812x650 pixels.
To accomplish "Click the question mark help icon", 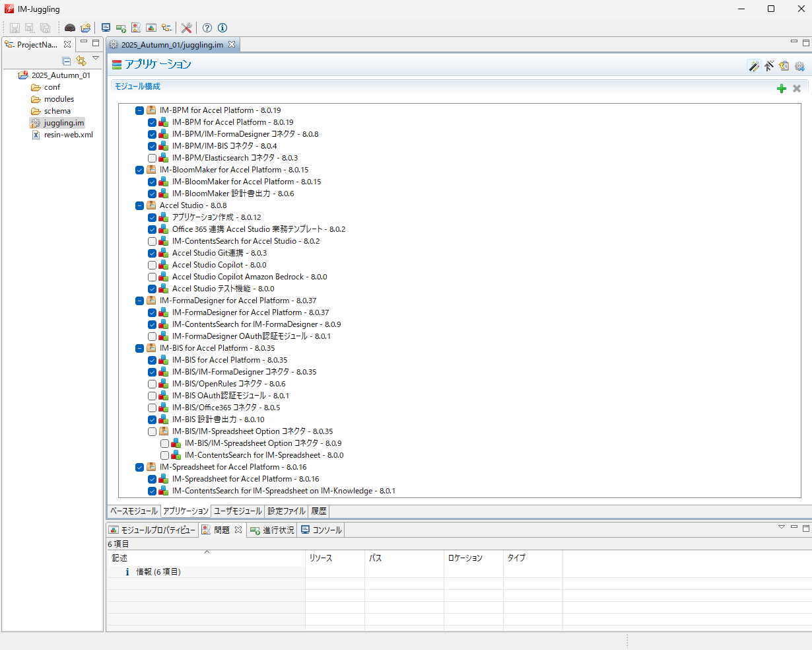I will [x=207, y=28].
